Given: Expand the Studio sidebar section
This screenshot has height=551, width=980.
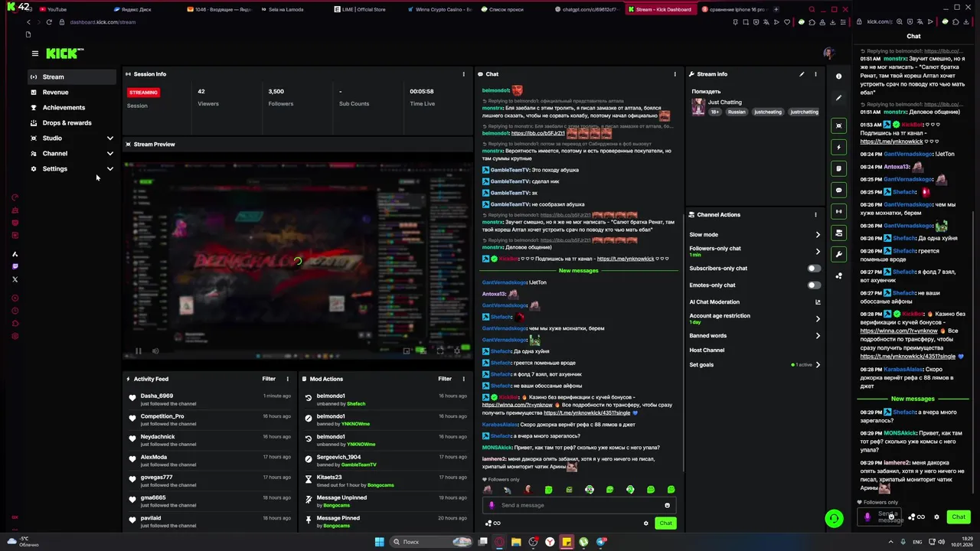Looking at the screenshot, I should tap(72, 139).
